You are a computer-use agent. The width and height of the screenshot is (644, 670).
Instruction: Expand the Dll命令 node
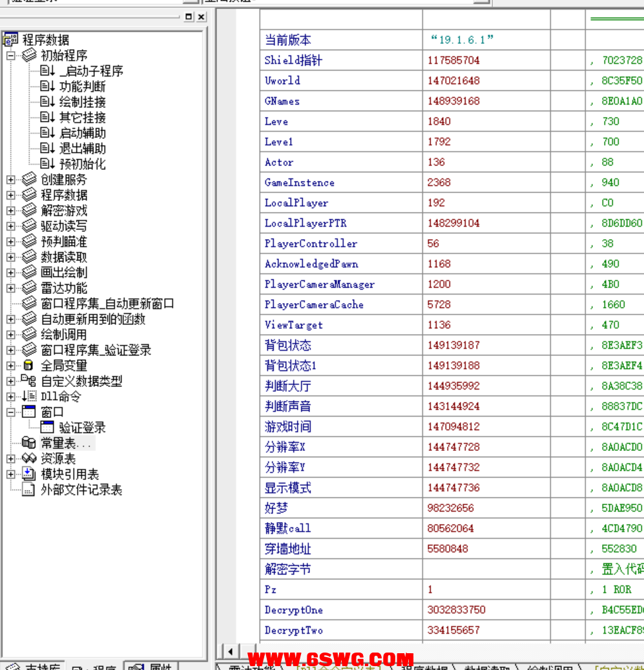pyautogui.click(x=11, y=397)
